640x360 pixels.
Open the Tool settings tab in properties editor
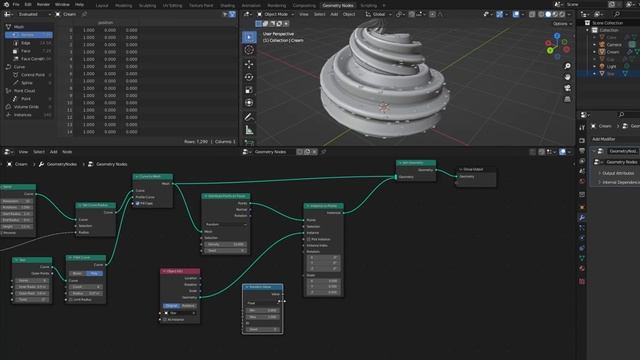point(582,127)
